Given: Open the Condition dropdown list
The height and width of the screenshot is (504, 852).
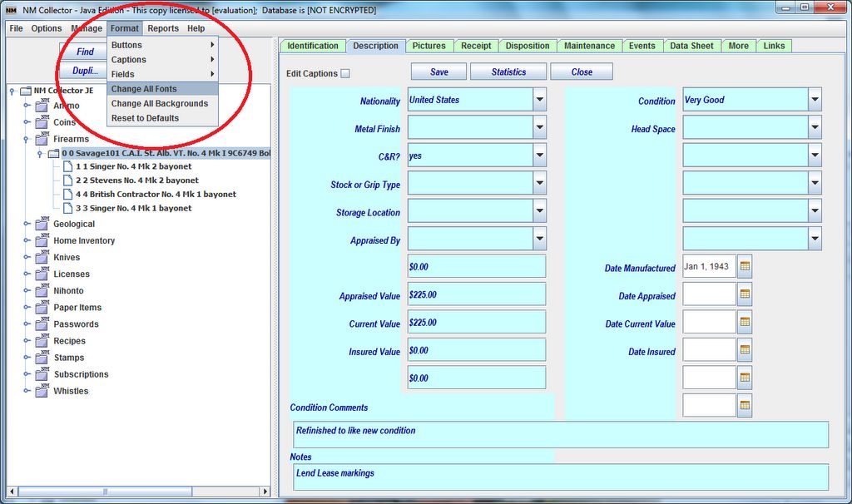Looking at the screenshot, I should (x=815, y=100).
